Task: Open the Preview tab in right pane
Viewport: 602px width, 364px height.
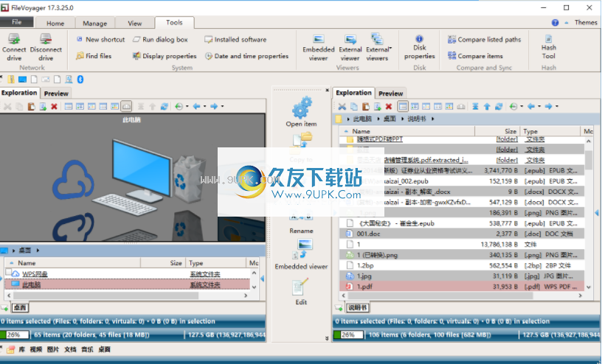Action: pos(390,93)
